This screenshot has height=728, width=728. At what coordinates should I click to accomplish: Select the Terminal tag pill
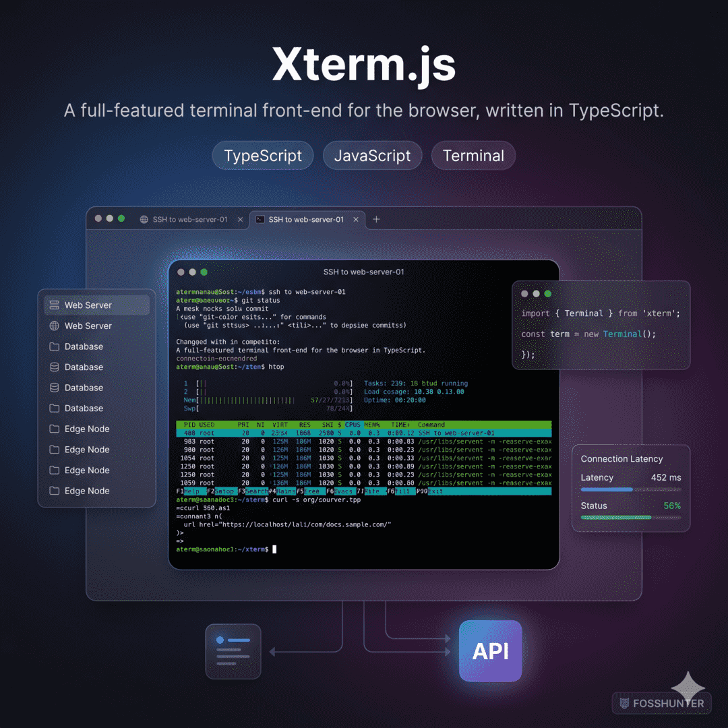coord(473,156)
